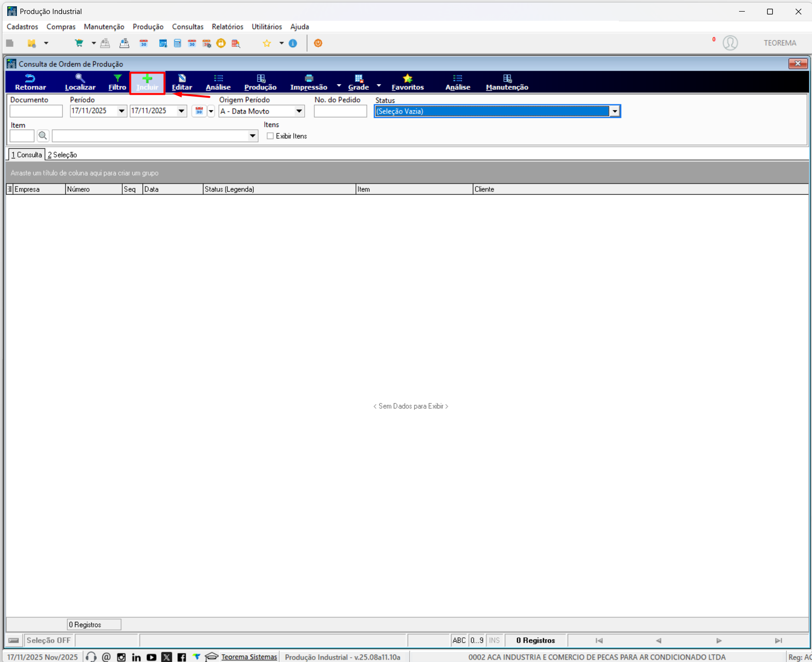Switch to the 2 Seleção tab
The height and width of the screenshot is (662, 812).
coord(62,155)
